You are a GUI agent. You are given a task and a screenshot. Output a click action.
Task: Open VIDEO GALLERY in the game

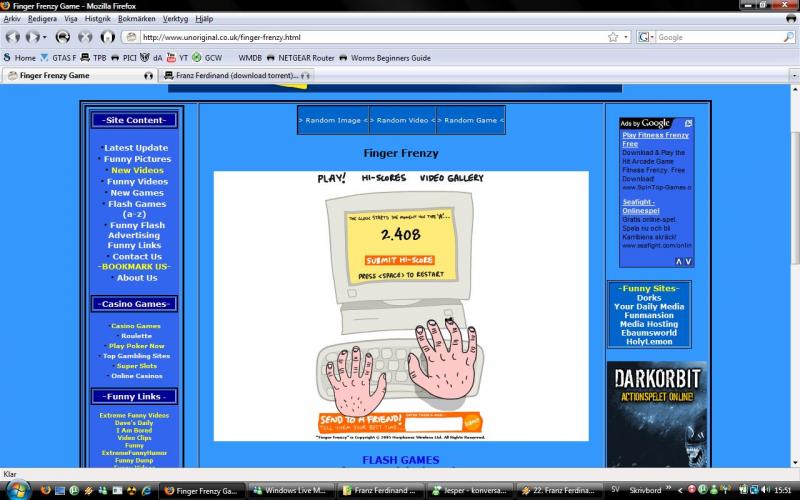[x=452, y=178]
